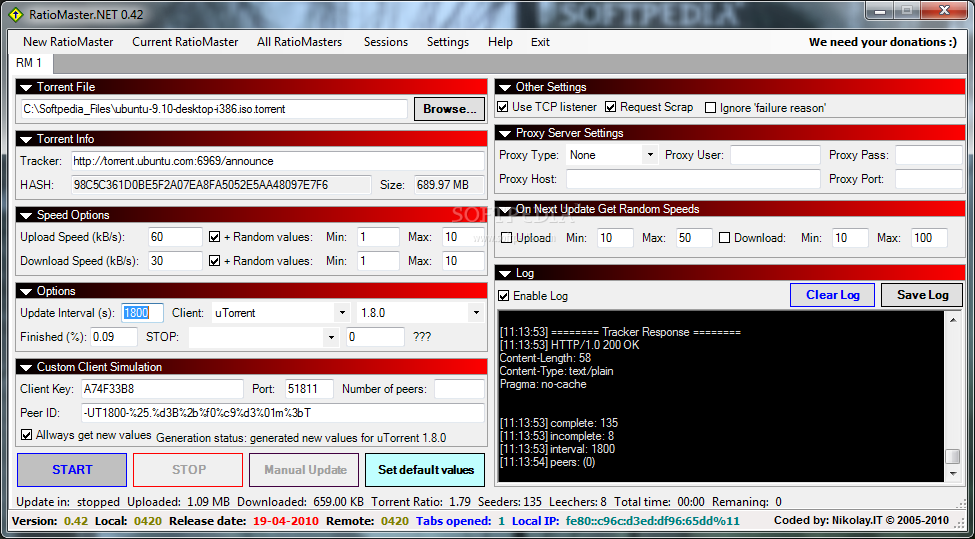Image resolution: width=975 pixels, height=539 pixels.
Task: Click the HASH value field
Action: (x=220, y=185)
